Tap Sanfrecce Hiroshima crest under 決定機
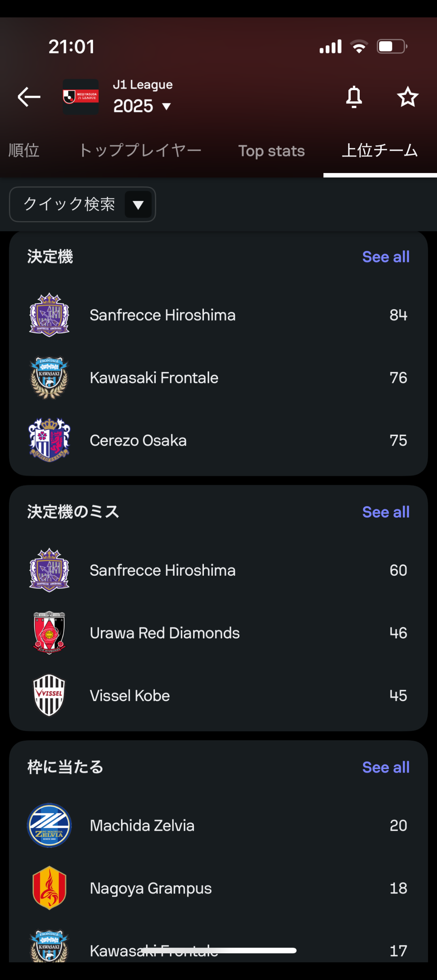The width and height of the screenshot is (437, 980). tap(49, 315)
